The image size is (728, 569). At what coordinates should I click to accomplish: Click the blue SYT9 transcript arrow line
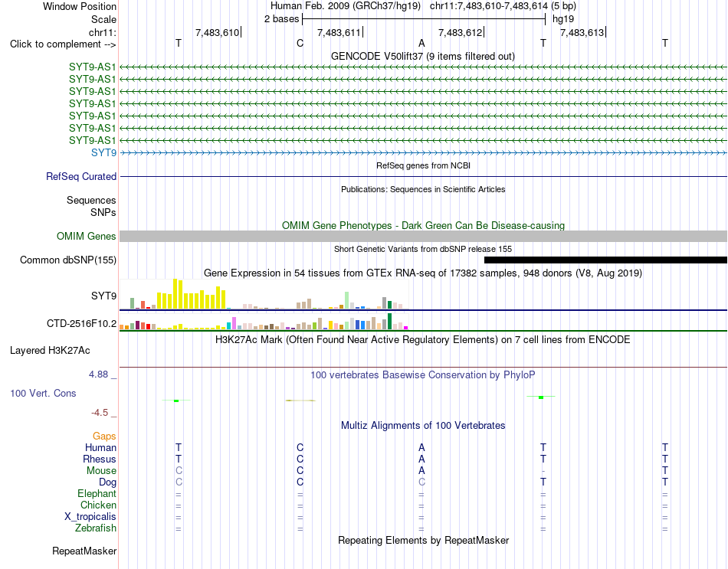tap(424, 152)
